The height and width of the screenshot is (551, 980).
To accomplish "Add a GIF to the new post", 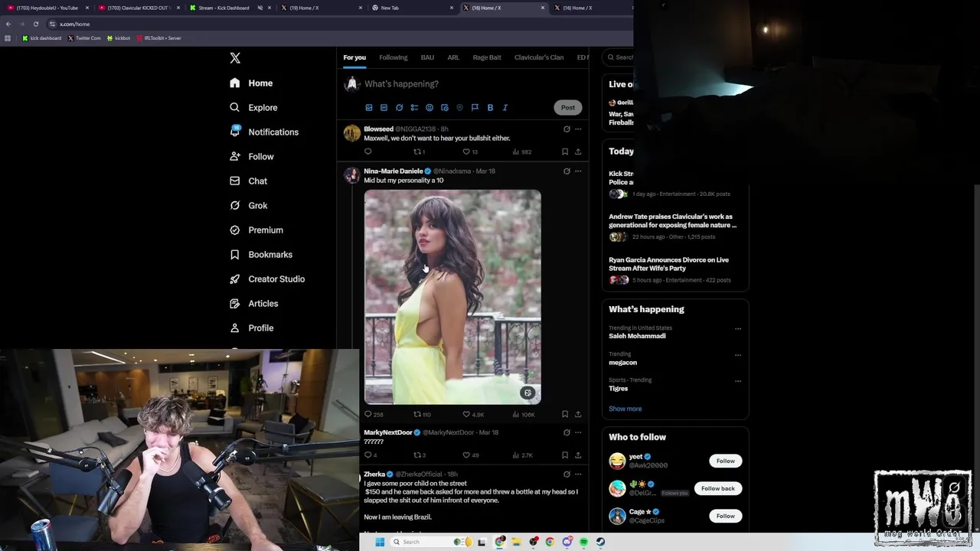I will click(x=384, y=108).
